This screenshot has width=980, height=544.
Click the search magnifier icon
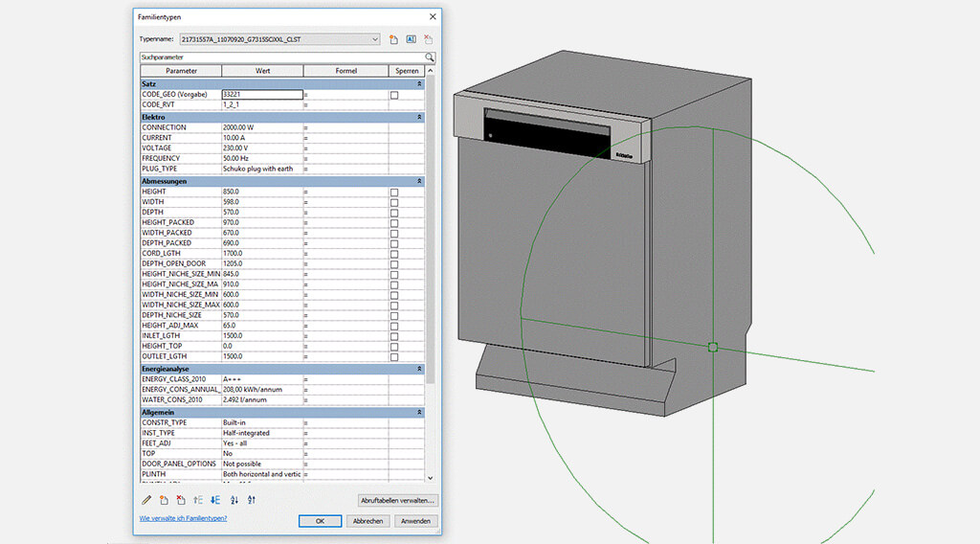pyautogui.click(x=430, y=57)
